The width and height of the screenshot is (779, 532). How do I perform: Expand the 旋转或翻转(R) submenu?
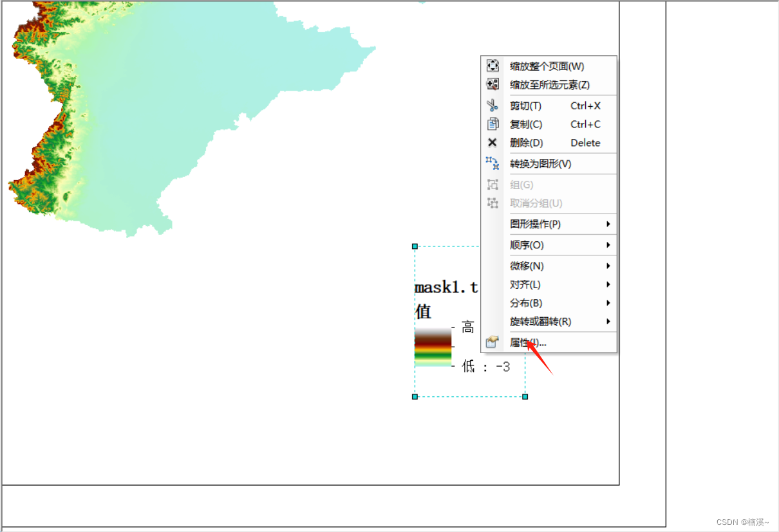pyautogui.click(x=549, y=322)
